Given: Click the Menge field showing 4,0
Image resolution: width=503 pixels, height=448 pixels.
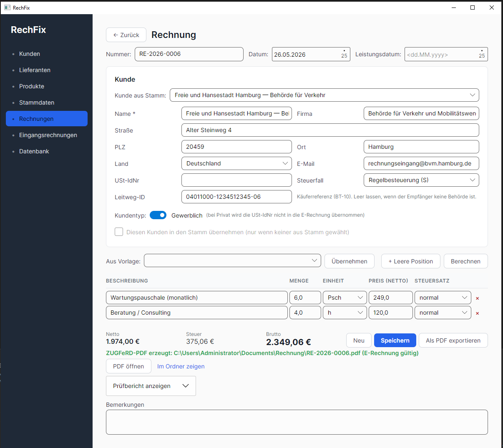Looking at the screenshot, I should (x=305, y=313).
